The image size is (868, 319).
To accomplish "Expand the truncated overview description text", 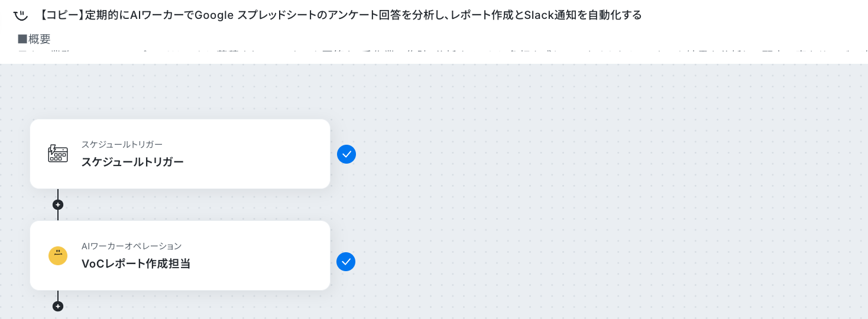I will [x=438, y=55].
